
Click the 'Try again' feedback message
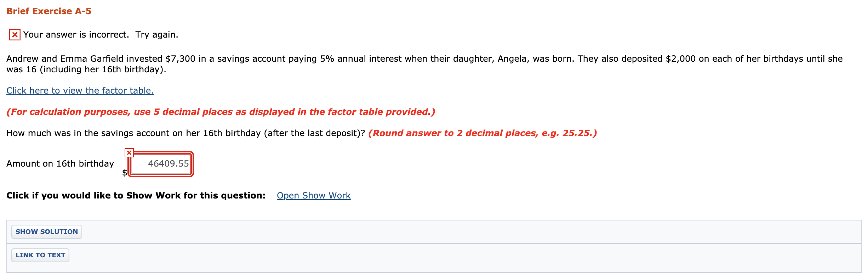point(100,34)
